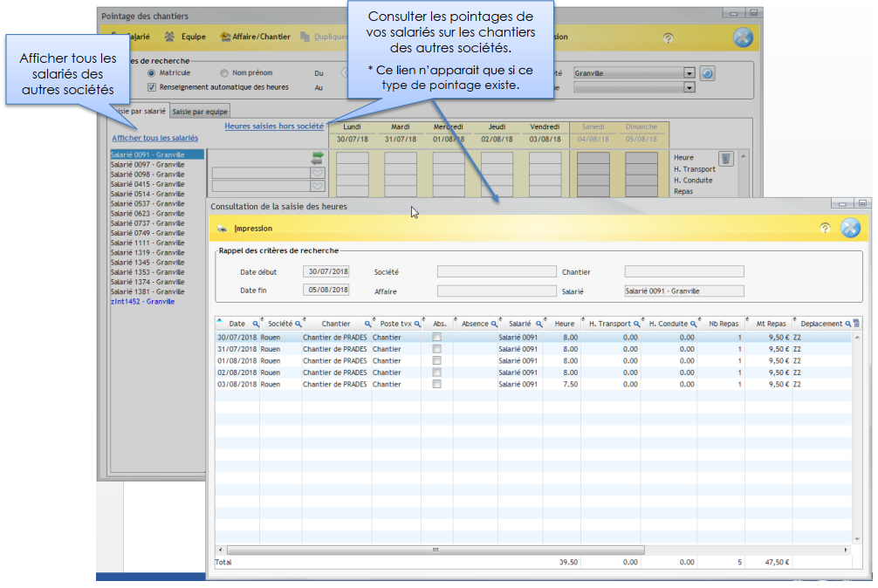Click the horizontal scrollbar of the table

click(436, 550)
